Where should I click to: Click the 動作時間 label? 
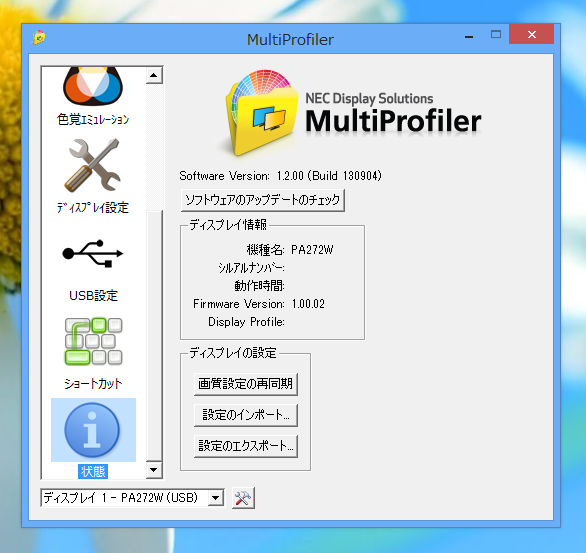click(259, 286)
